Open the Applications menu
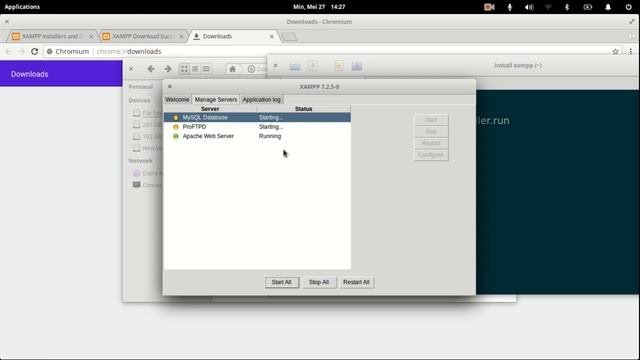 tap(22, 7)
